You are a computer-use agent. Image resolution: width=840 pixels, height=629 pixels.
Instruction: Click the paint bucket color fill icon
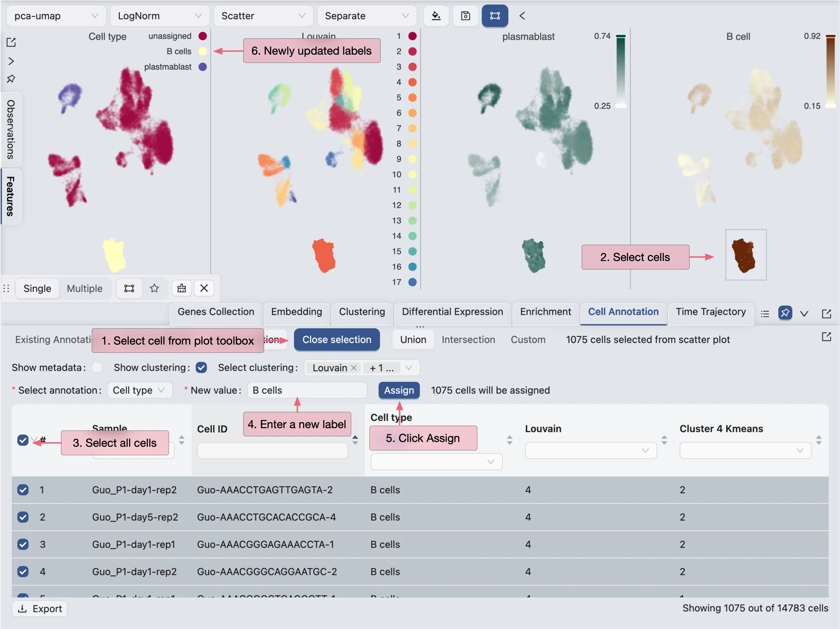pyautogui.click(x=436, y=16)
